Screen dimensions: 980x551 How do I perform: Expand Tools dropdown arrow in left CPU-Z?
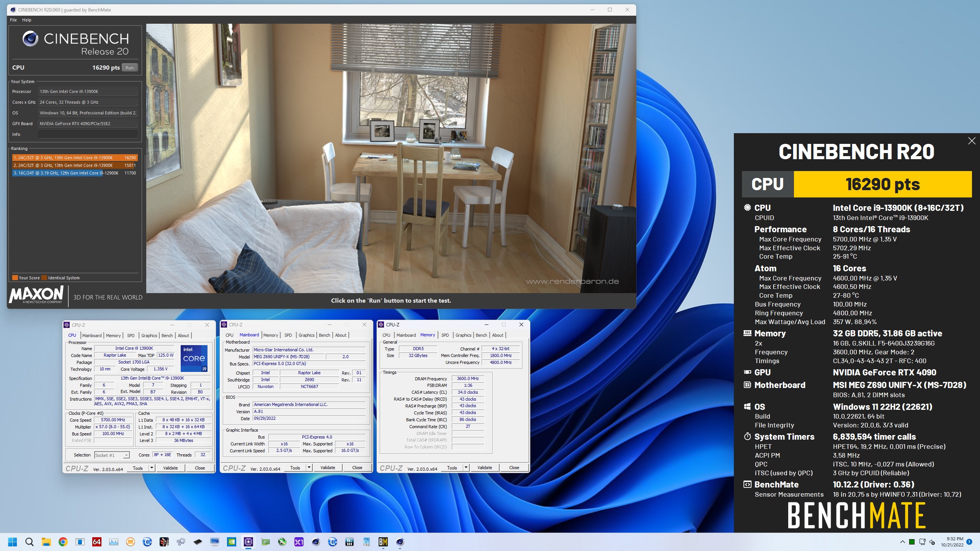pos(152,468)
